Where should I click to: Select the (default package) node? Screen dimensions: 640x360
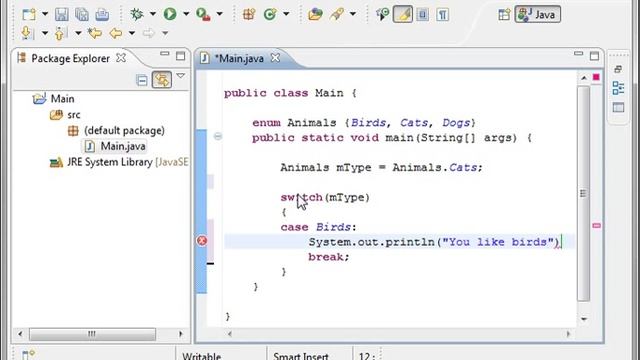(124, 131)
